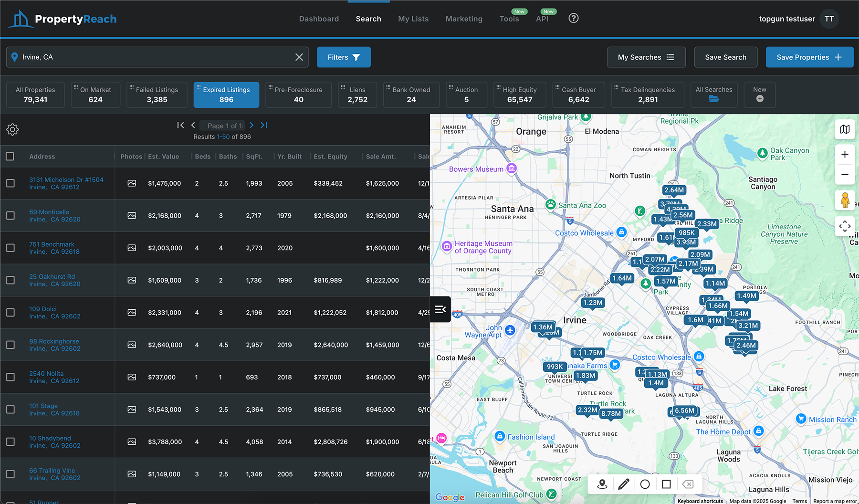
Task: Select the Pre-Foreclosure filter
Action: point(299,94)
